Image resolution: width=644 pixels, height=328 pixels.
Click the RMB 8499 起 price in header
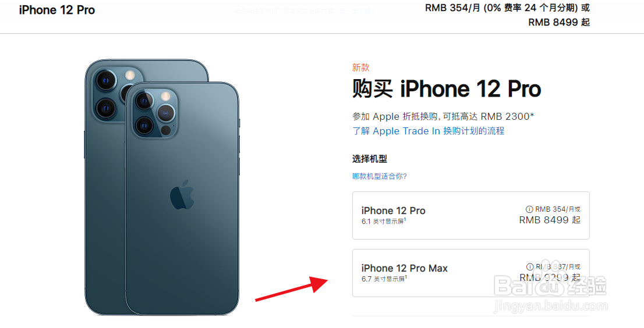click(x=559, y=22)
